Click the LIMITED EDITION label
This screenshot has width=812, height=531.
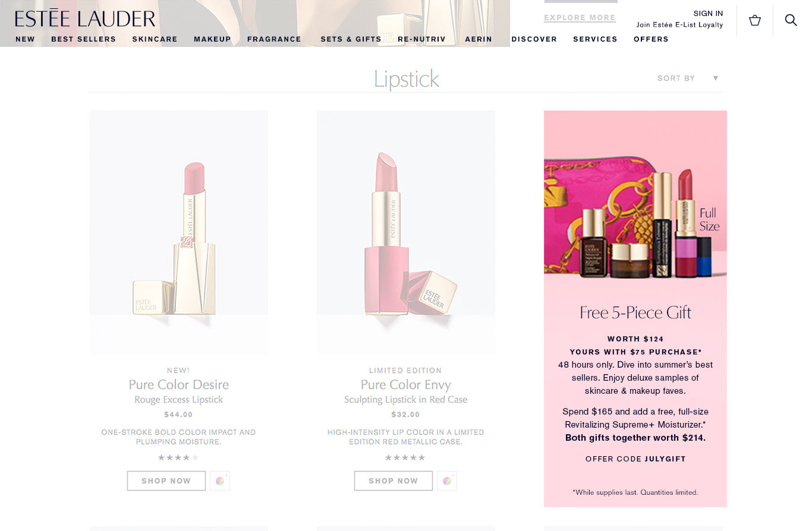405,371
